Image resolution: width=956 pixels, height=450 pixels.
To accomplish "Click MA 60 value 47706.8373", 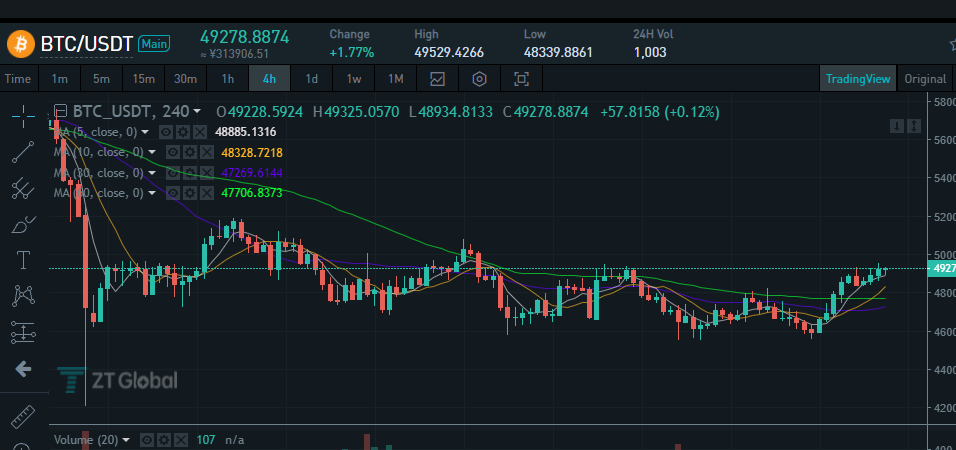I will click(252, 193).
